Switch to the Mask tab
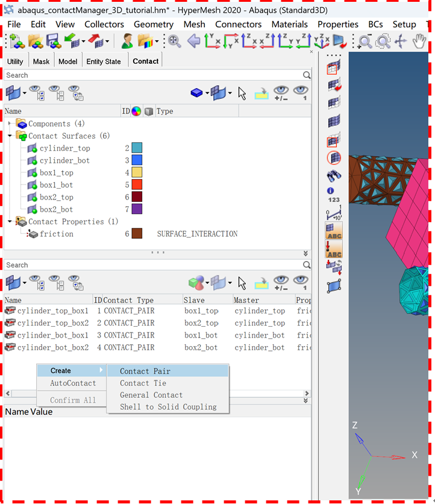435x504 pixels. point(41,61)
